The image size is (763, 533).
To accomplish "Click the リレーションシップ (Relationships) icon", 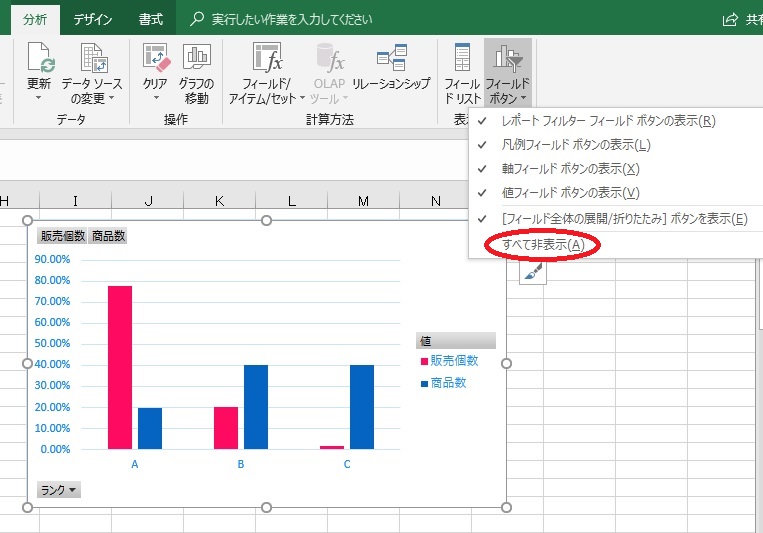I will (x=391, y=60).
